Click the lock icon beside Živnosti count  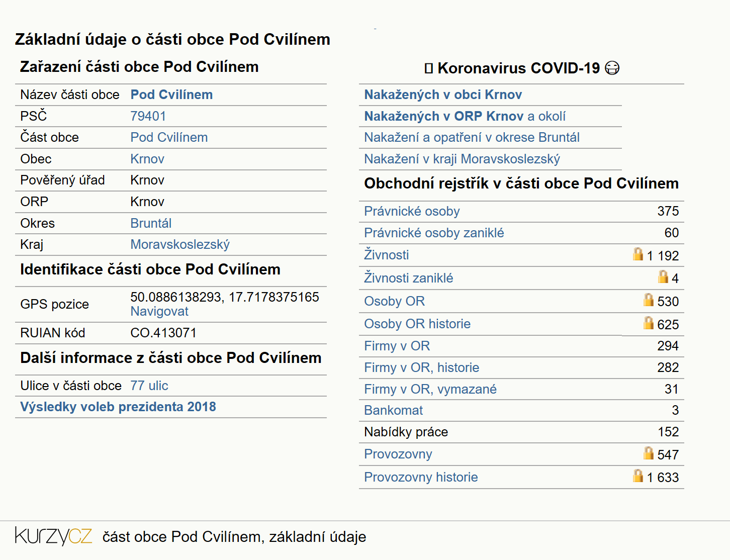(x=638, y=254)
